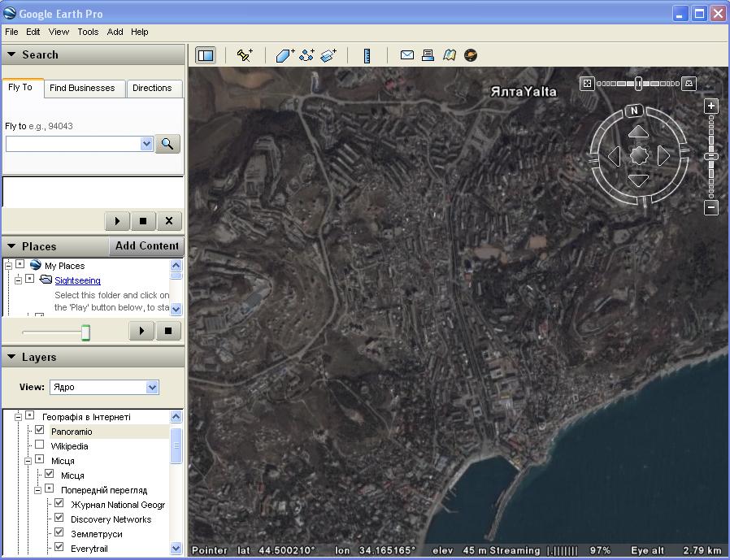Toggle the Discovery Networks layer checkbox
The height and width of the screenshot is (560, 730).
tap(59, 519)
